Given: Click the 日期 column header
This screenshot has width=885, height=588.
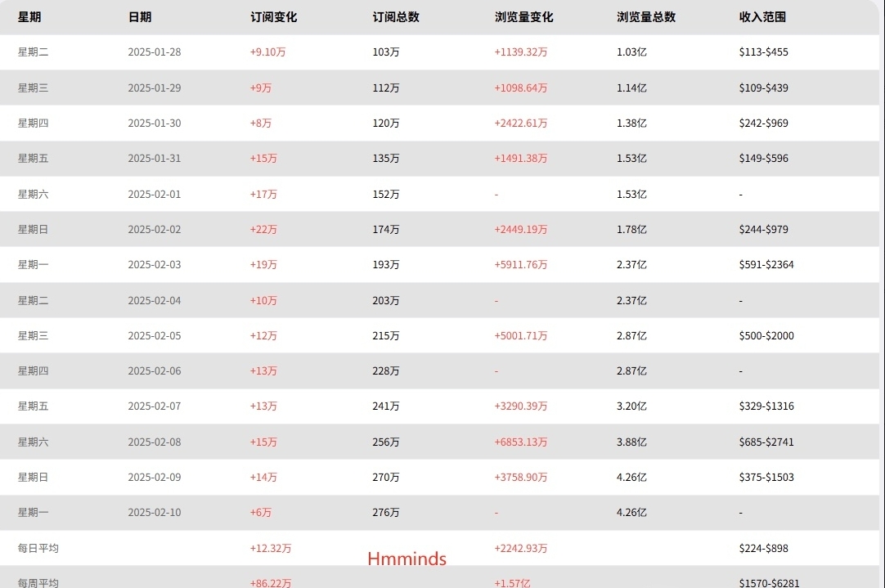Looking at the screenshot, I should (x=140, y=17).
